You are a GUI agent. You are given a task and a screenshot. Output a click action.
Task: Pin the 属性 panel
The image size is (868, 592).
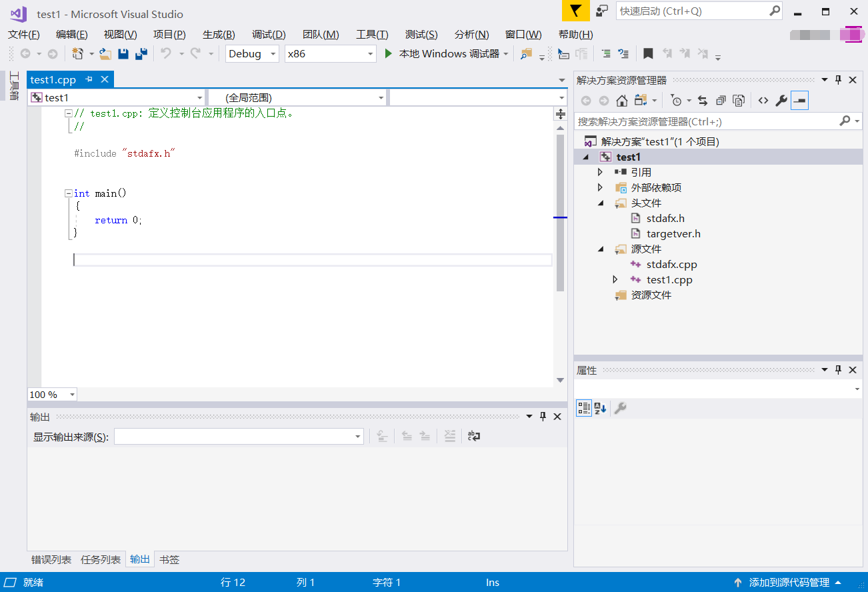tap(839, 370)
